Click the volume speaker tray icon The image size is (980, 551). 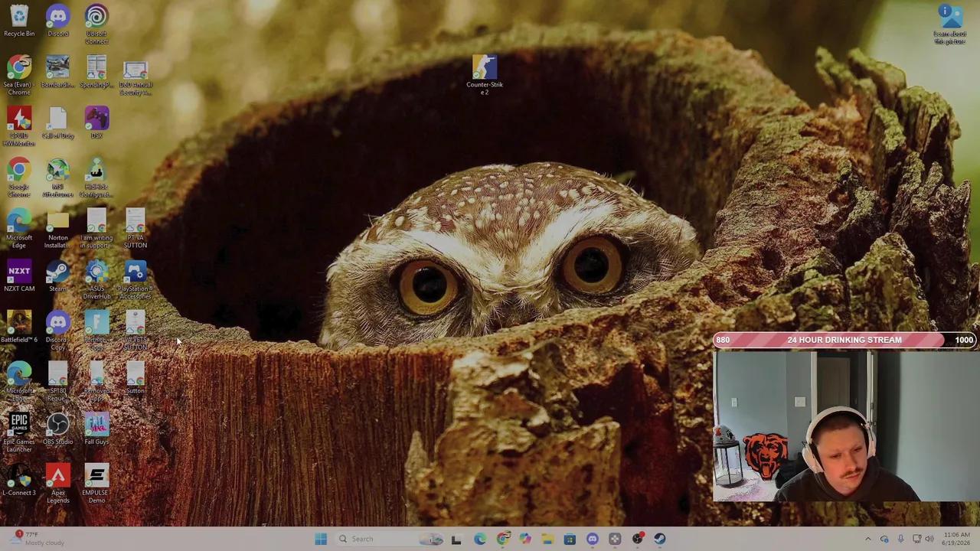(929, 539)
